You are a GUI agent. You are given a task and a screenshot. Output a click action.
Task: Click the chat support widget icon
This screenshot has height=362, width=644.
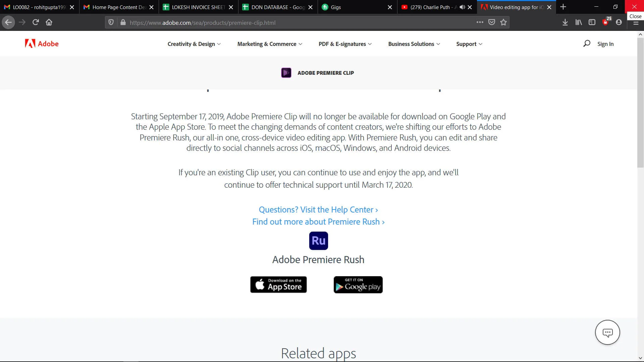coord(608,333)
